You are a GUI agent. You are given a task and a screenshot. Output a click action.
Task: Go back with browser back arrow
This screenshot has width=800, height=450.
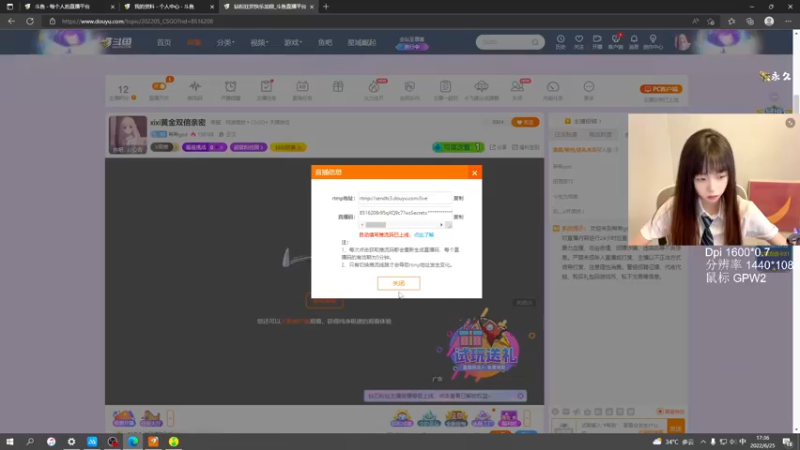11,21
